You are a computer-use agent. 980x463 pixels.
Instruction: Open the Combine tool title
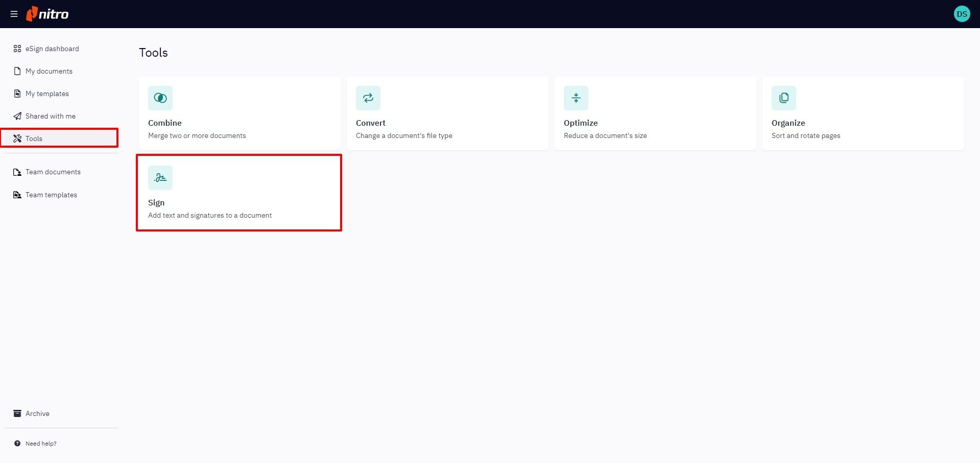[165, 123]
